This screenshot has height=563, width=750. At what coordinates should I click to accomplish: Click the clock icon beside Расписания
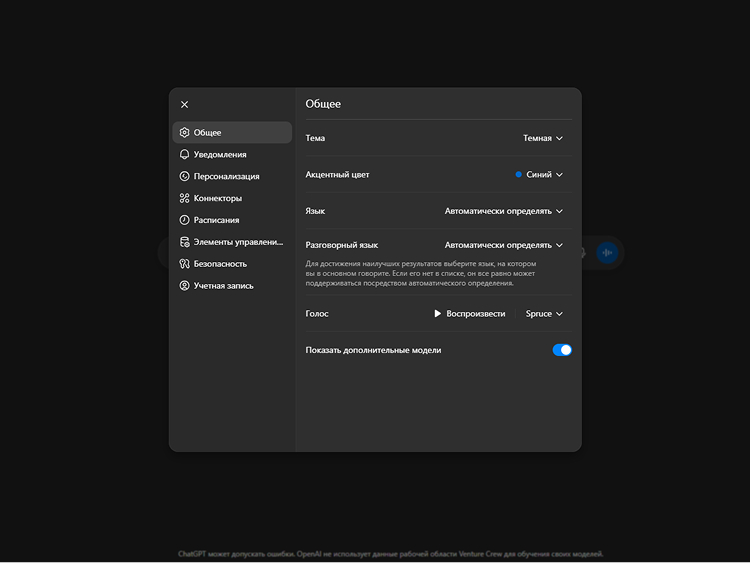tap(184, 220)
